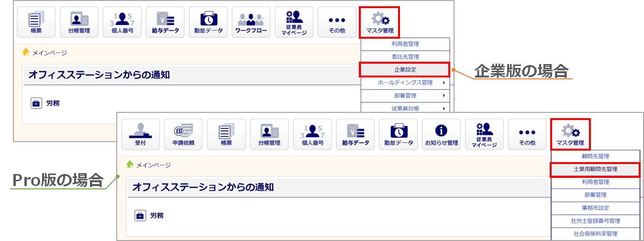Open 給与データ in the Pro版 toolbar
This screenshot has height=241, width=644.
[x=355, y=134]
